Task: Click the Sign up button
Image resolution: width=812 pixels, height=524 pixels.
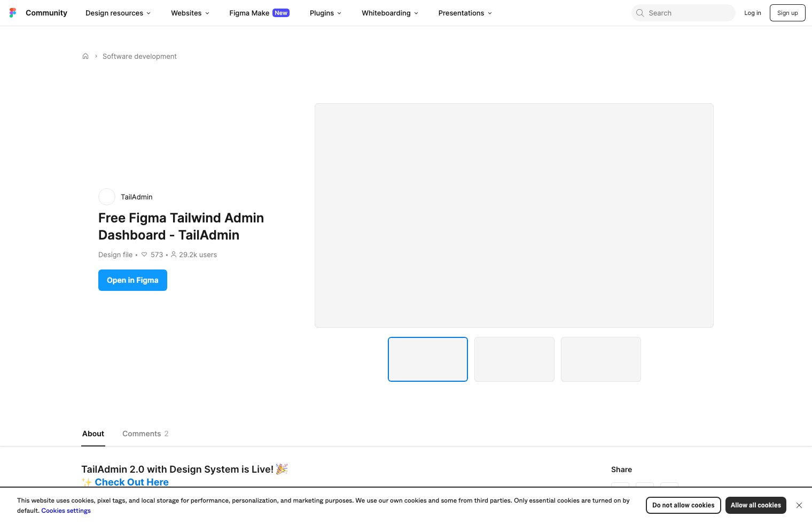Action: coord(787,13)
